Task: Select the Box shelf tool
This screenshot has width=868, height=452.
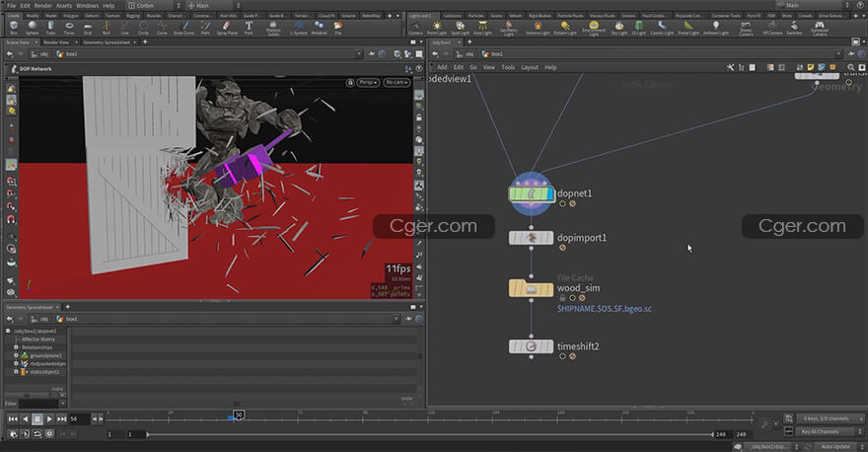Action: (x=14, y=28)
